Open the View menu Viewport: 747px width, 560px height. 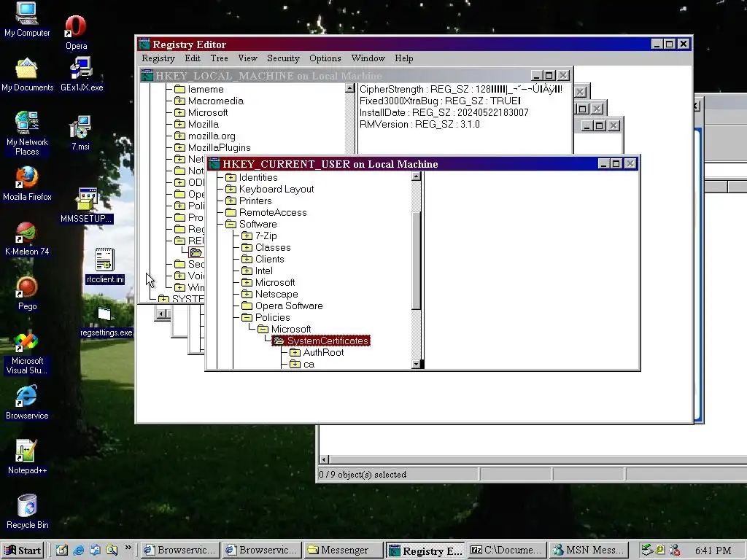tap(248, 58)
